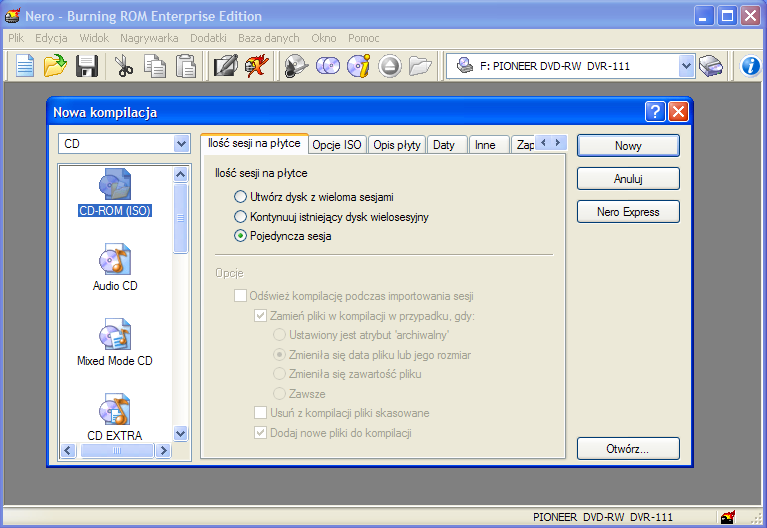Select 'Zmieniła się zawartość pliku' radio

(279, 374)
